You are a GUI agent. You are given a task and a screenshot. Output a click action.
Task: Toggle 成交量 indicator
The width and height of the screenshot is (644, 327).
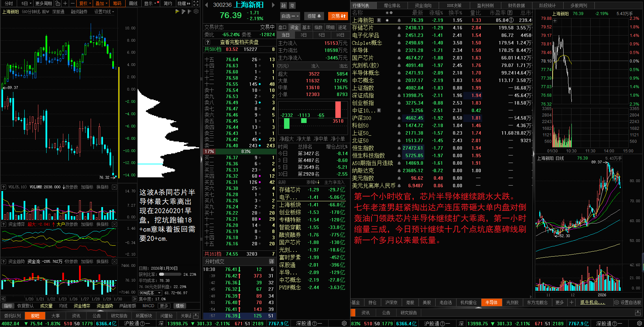pos(46,306)
